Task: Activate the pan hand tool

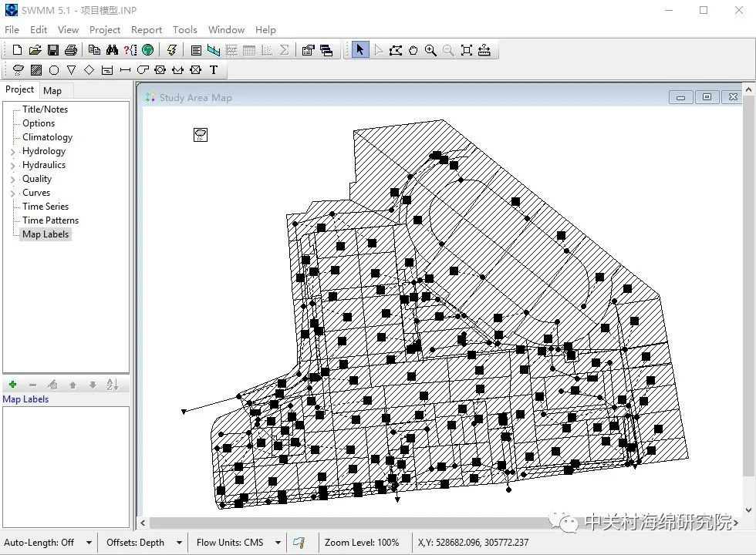Action: tap(413, 50)
